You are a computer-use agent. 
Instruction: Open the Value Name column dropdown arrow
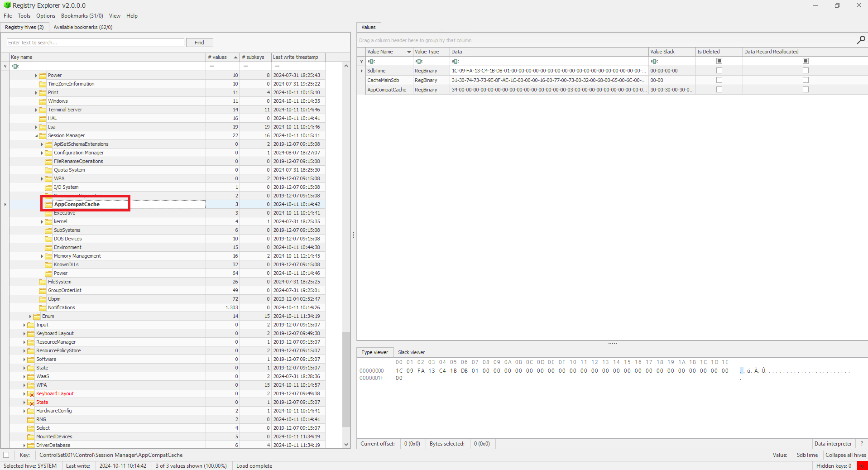tap(408, 52)
